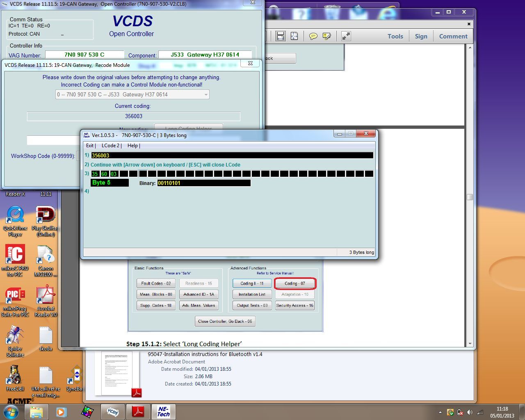Open FreeCell desktop shortcut
This screenshot has width=525, height=420.
click(15, 377)
